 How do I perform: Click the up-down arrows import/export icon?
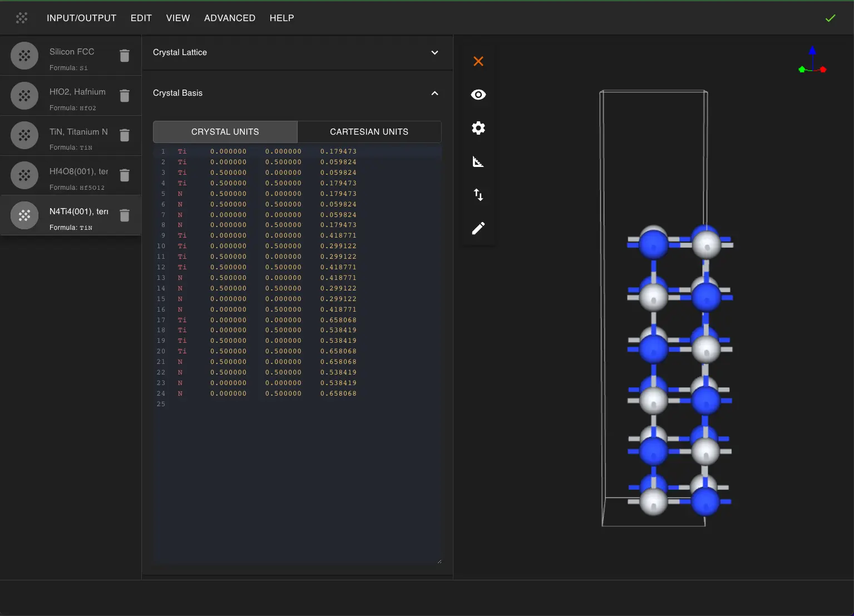[x=478, y=195]
